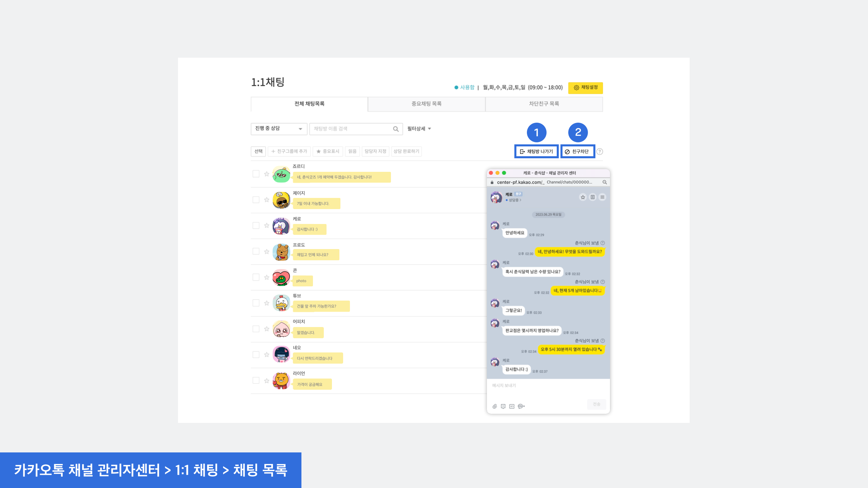Toggle favorite star for 죠르디 chat

click(x=267, y=174)
